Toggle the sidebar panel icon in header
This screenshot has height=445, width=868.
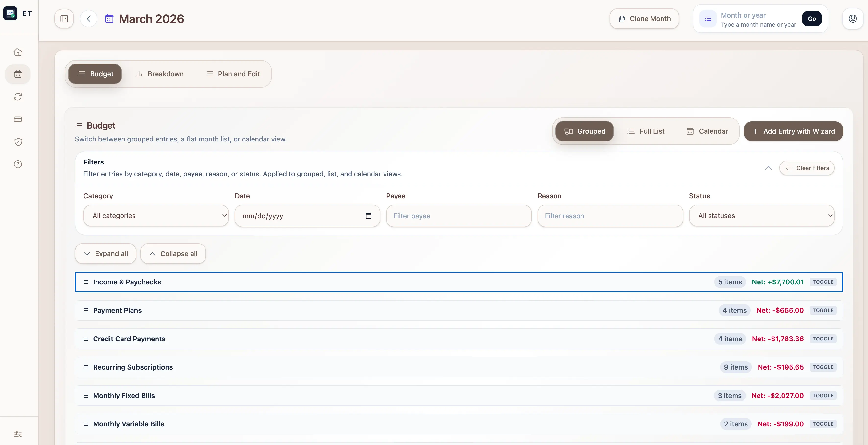click(64, 19)
